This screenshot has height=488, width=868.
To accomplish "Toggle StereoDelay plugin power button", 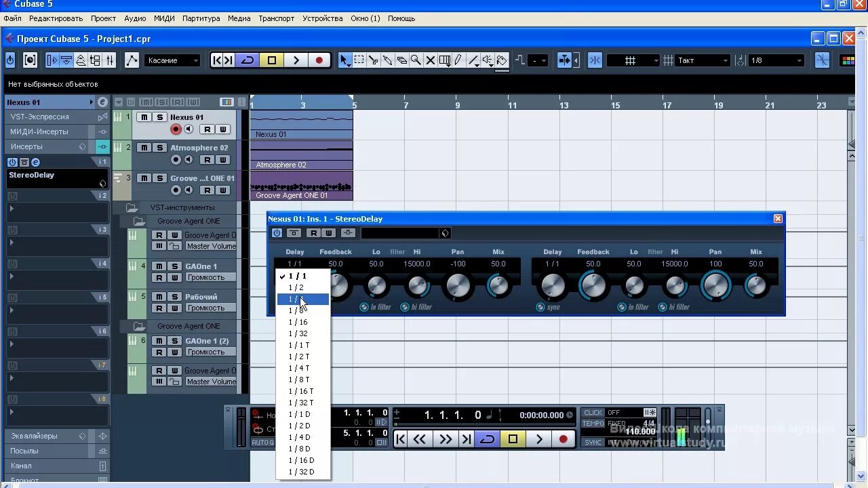I will click(x=277, y=233).
